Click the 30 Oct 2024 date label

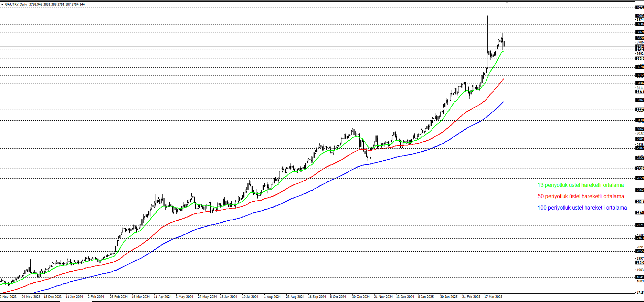(x=361, y=297)
